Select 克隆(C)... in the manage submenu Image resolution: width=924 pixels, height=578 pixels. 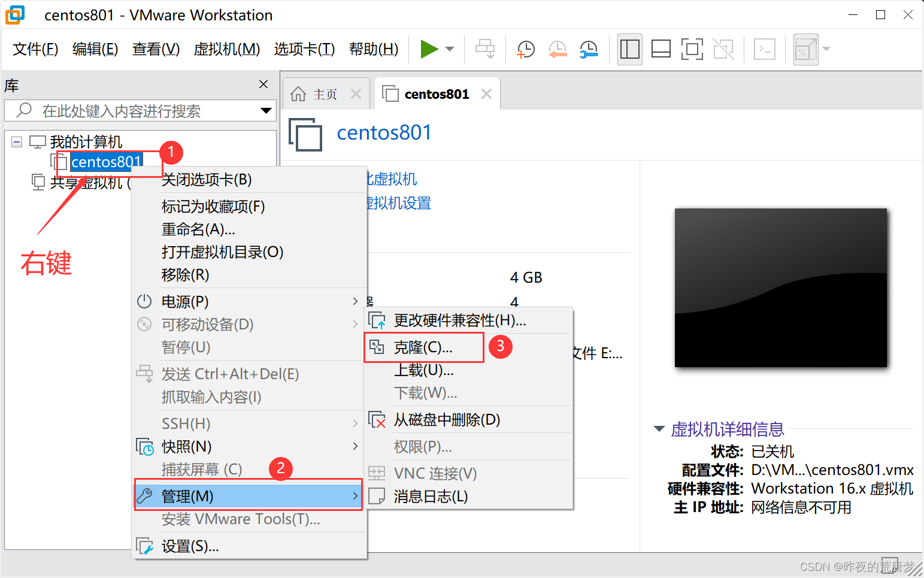(469, 347)
